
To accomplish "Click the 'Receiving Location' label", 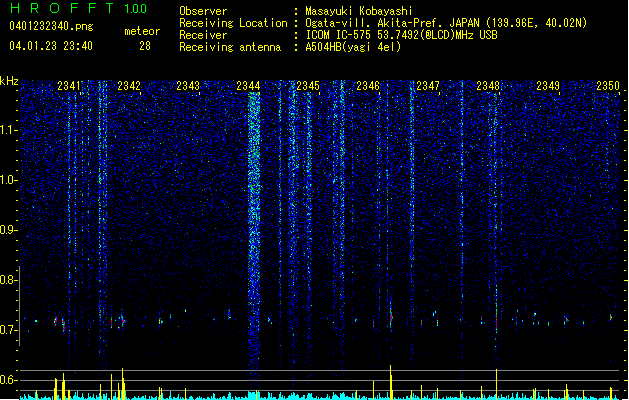I will pos(233,23).
